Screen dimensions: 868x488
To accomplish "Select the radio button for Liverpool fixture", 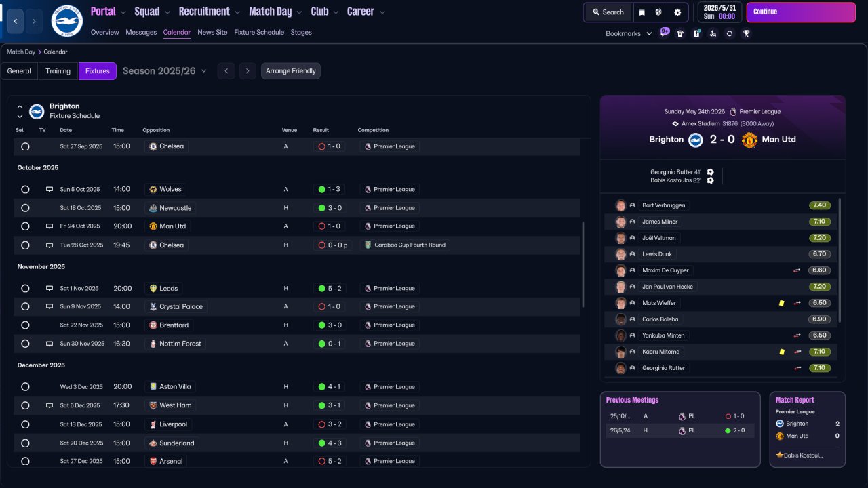I will click(x=25, y=424).
